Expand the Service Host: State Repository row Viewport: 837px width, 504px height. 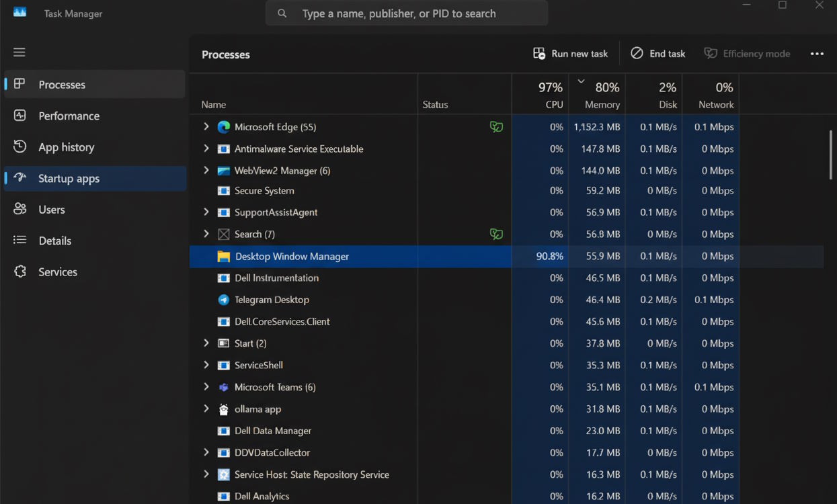point(206,474)
